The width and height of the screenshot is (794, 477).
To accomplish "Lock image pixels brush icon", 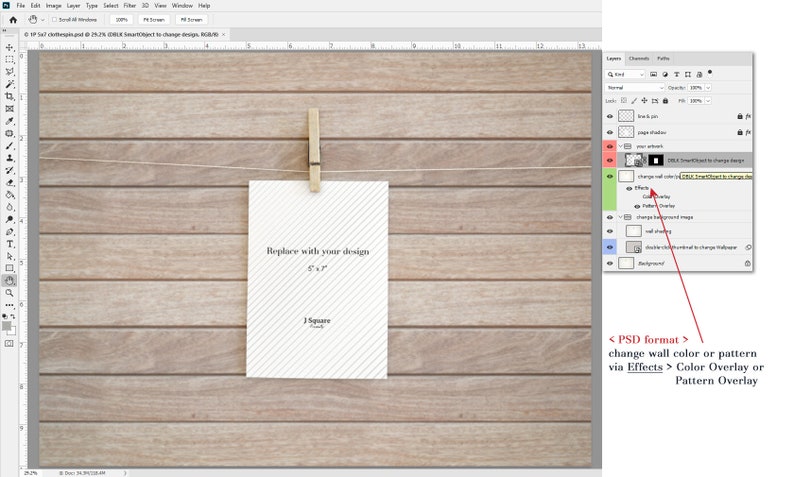I will point(633,101).
